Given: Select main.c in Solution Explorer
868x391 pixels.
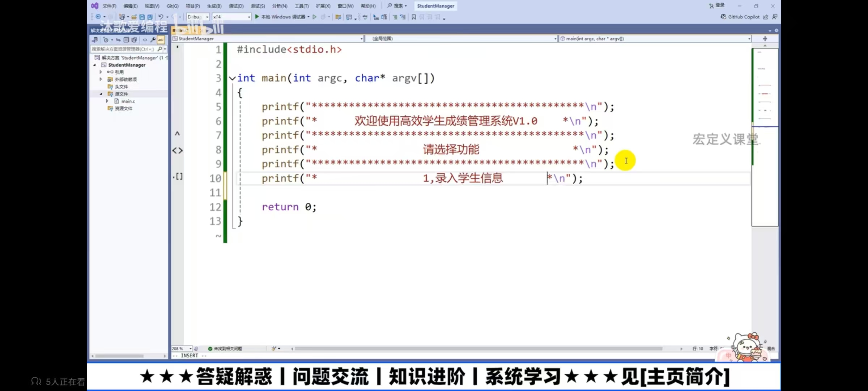Looking at the screenshot, I should point(128,101).
